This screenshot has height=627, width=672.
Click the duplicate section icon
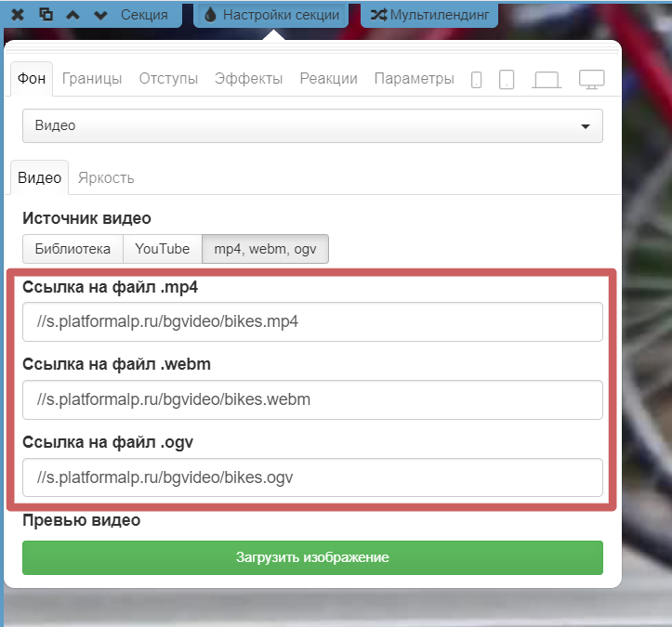coord(46,15)
